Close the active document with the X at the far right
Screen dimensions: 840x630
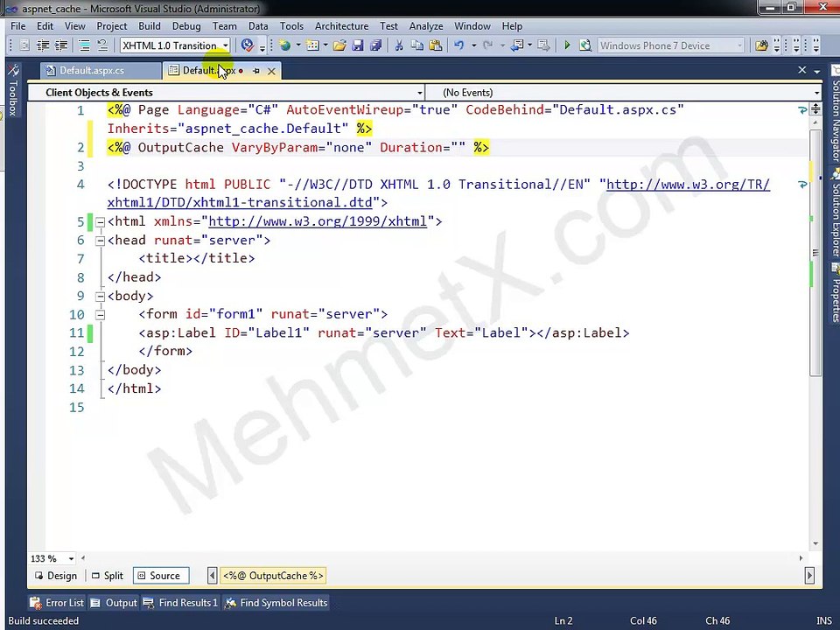click(802, 70)
